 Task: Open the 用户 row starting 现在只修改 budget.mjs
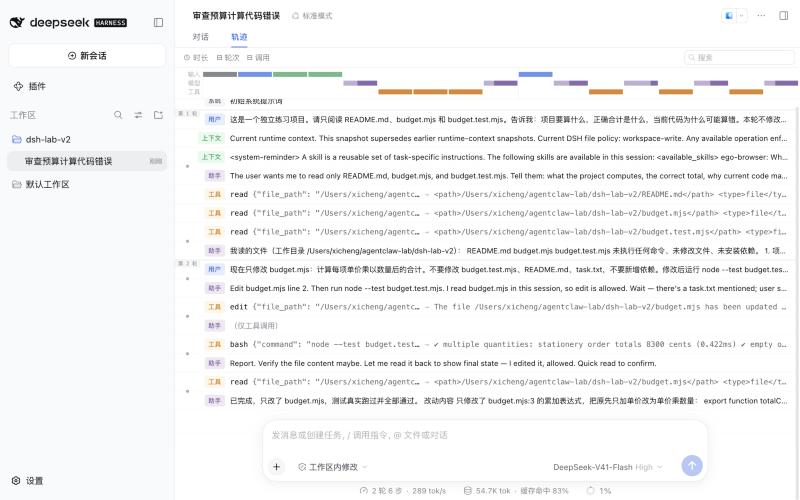tap(496, 269)
